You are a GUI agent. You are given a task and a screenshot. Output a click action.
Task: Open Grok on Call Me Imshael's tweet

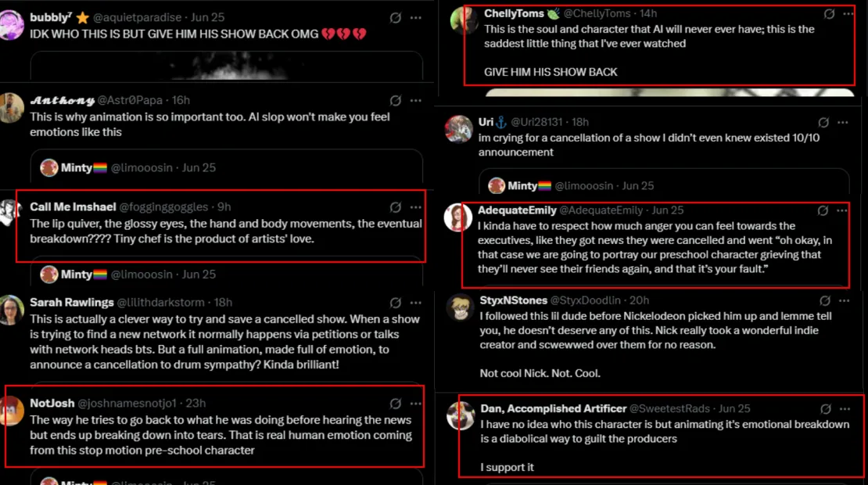396,207
